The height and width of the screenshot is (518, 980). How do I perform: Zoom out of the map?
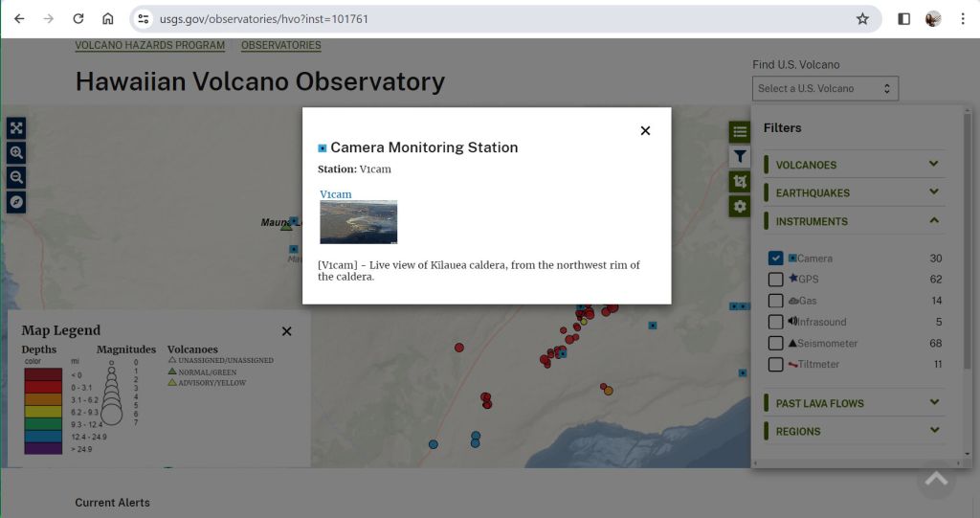[x=16, y=177]
